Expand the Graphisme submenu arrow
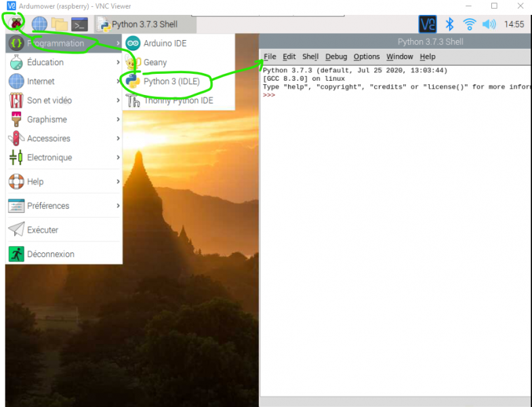 [x=118, y=119]
